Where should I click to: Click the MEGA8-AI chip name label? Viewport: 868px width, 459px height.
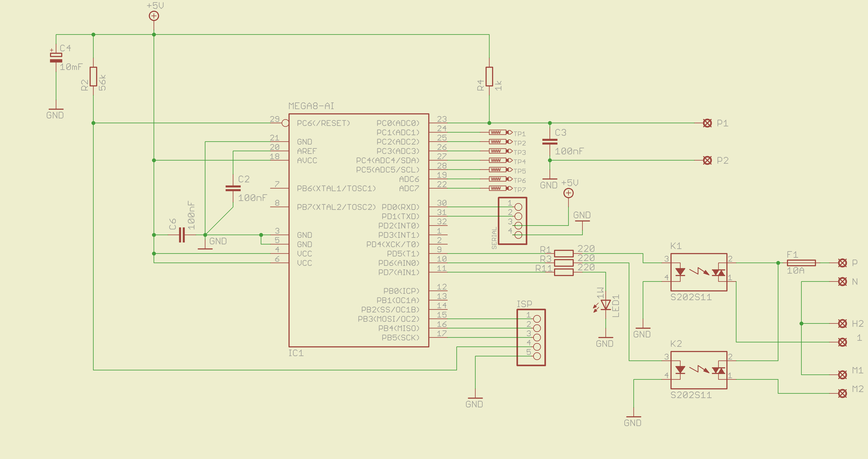point(311,106)
